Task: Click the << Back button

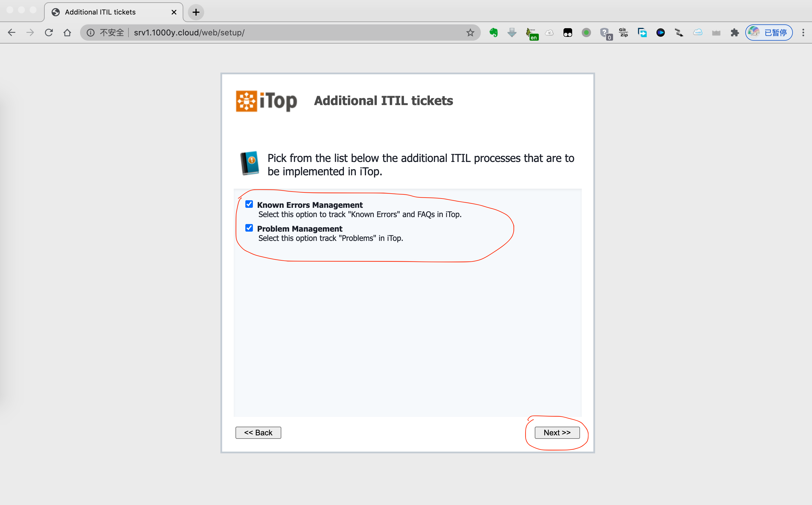Action: coord(258,432)
